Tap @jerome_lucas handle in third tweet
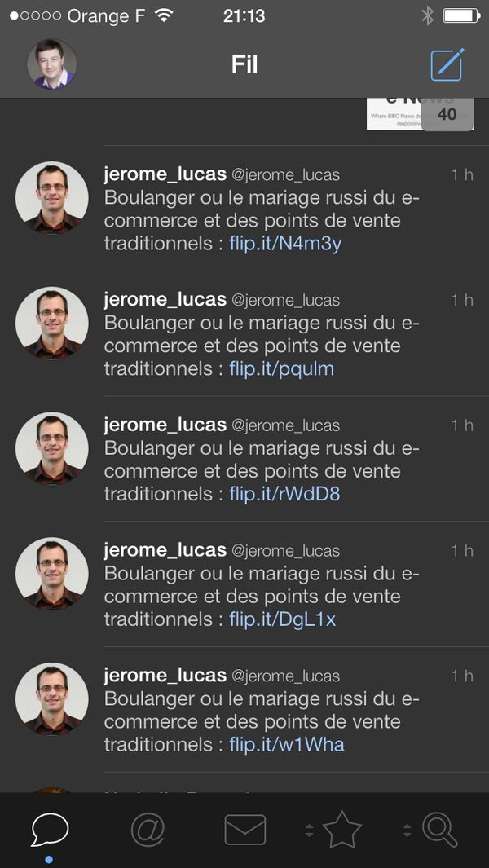This screenshot has width=489, height=868. [285, 425]
